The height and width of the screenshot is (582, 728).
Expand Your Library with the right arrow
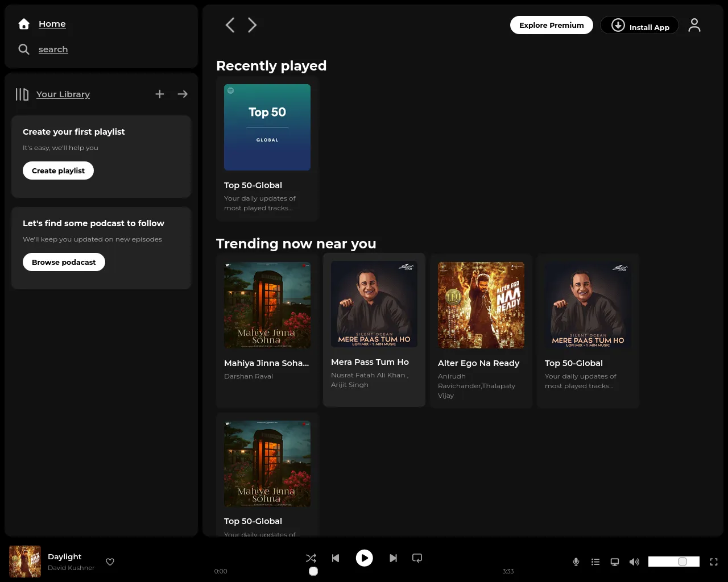183,94
